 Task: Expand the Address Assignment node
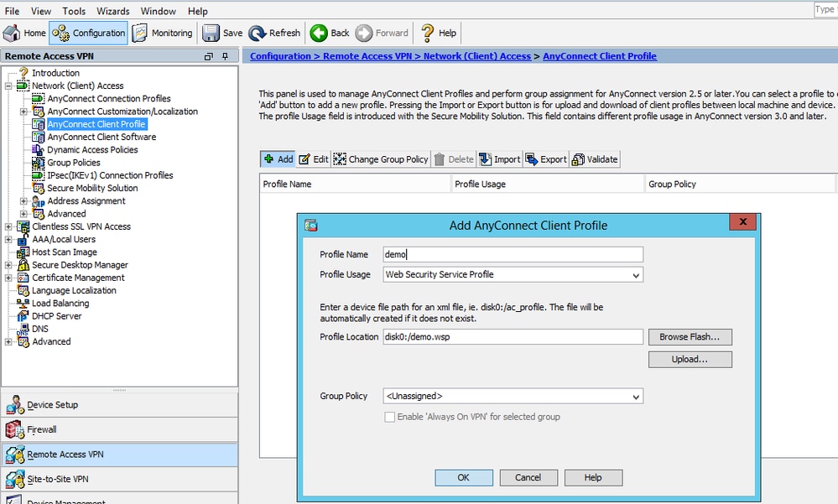(x=23, y=201)
